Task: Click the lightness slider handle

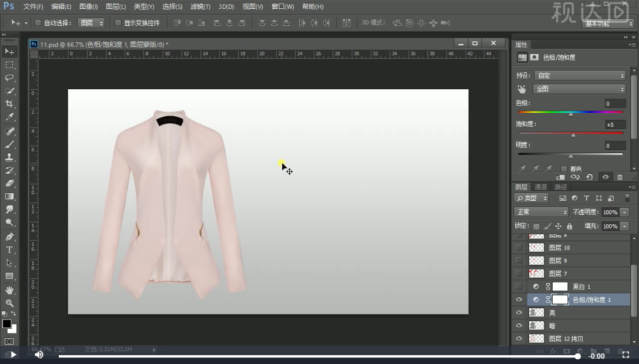Action: click(x=571, y=156)
